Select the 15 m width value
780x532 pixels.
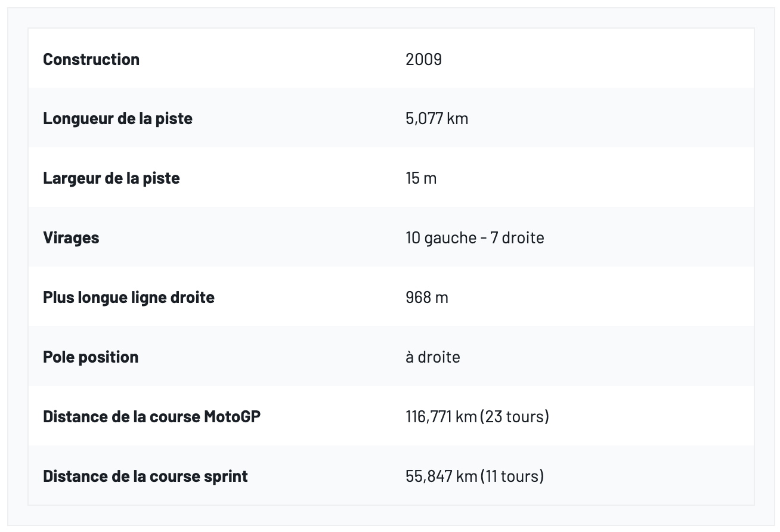click(421, 178)
